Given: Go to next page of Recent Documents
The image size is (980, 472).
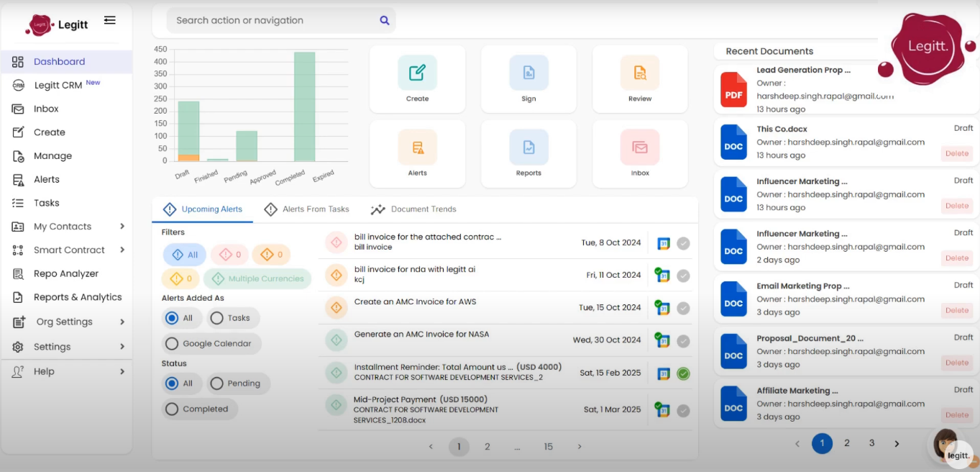Looking at the screenshot, I should click(x=897, y=443).
